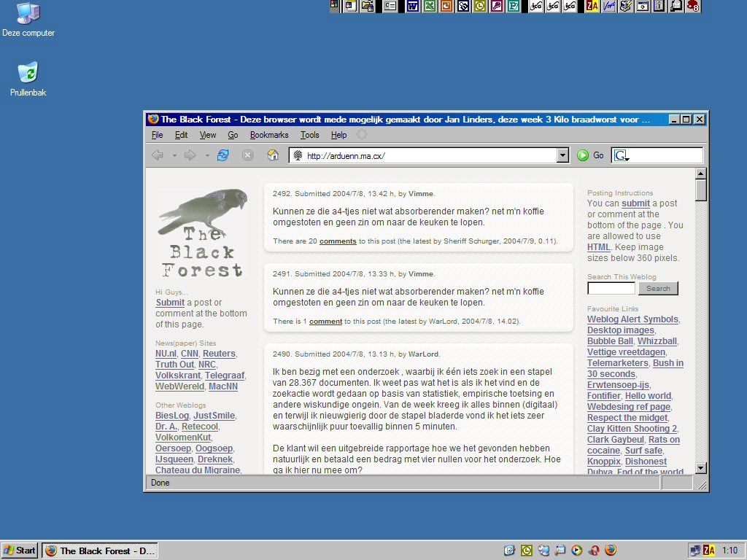Launch Outlook from the Office shortcut bar
The height and width of the screenshot is (560, 747).
[480, 6]
